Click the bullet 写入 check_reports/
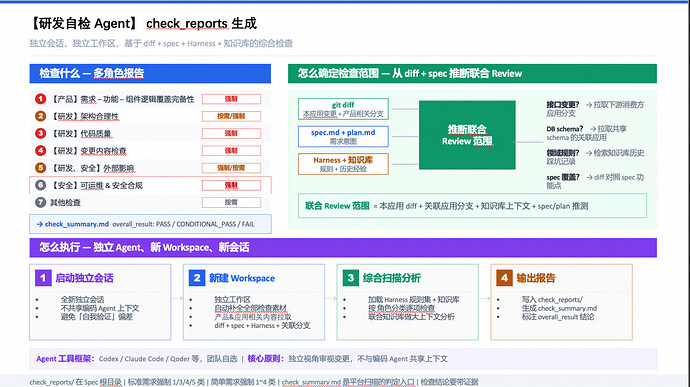The height and width of the screenshot is (387, 690). (552, 299)
